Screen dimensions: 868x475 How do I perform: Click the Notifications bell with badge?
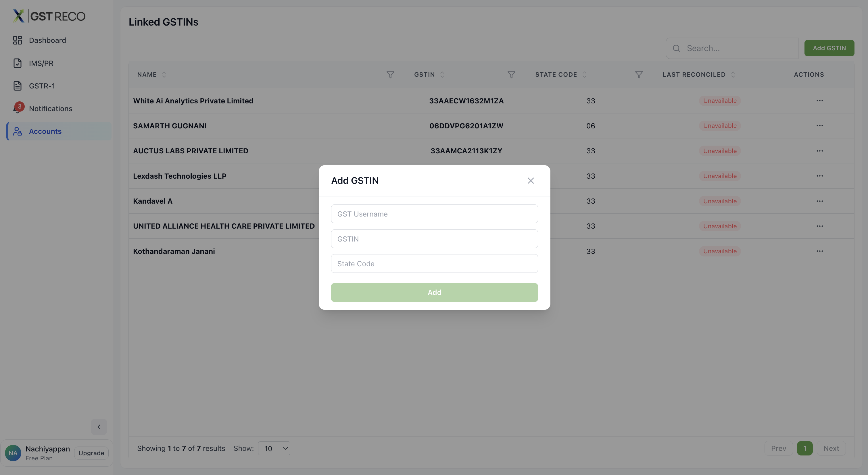[18, 108]
